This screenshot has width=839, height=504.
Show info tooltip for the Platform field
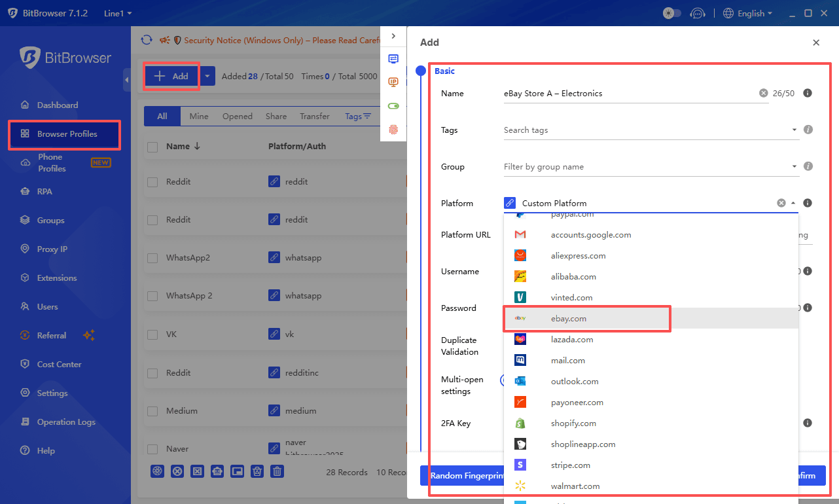(x=808, y=203)
